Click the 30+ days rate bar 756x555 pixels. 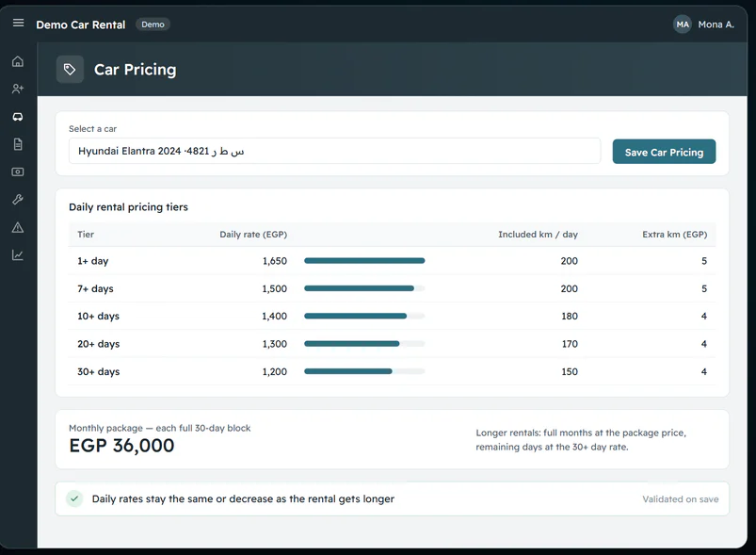pyautogui.click(x=364, y=371)
